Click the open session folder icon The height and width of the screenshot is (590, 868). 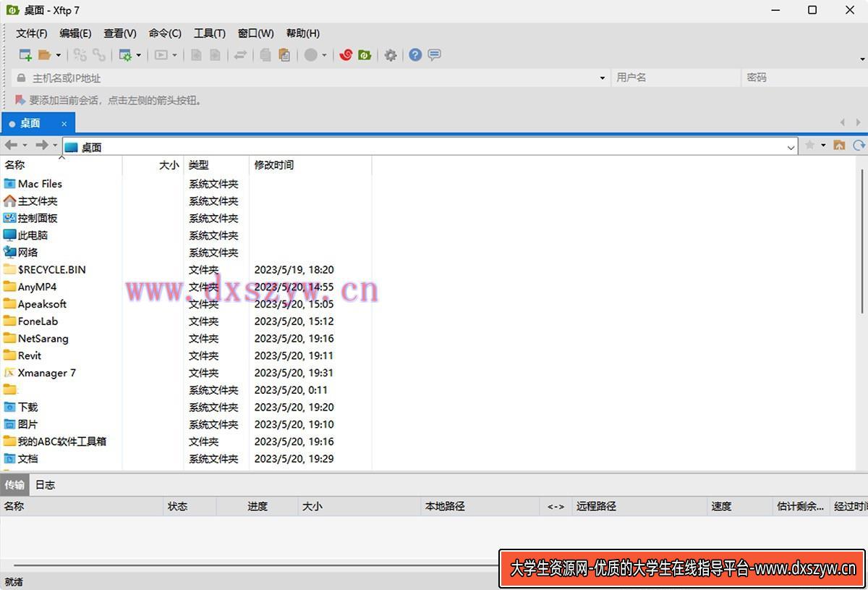coord(45,55)
